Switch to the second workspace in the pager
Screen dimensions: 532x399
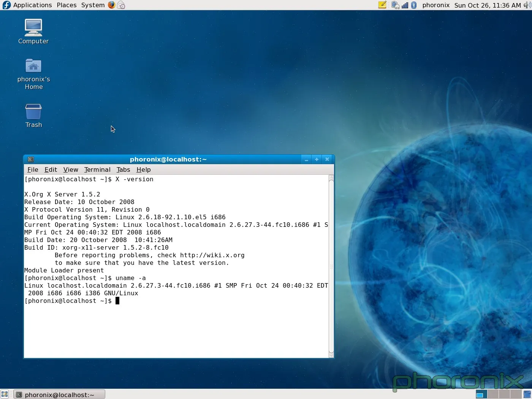tap(492, 394)
